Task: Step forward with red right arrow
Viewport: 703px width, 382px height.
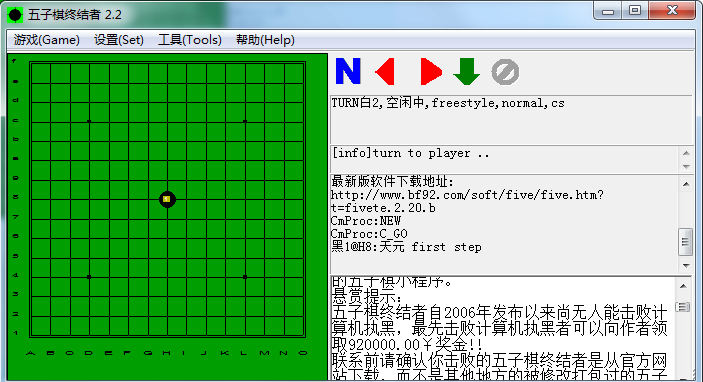Action: click(431, 71)
